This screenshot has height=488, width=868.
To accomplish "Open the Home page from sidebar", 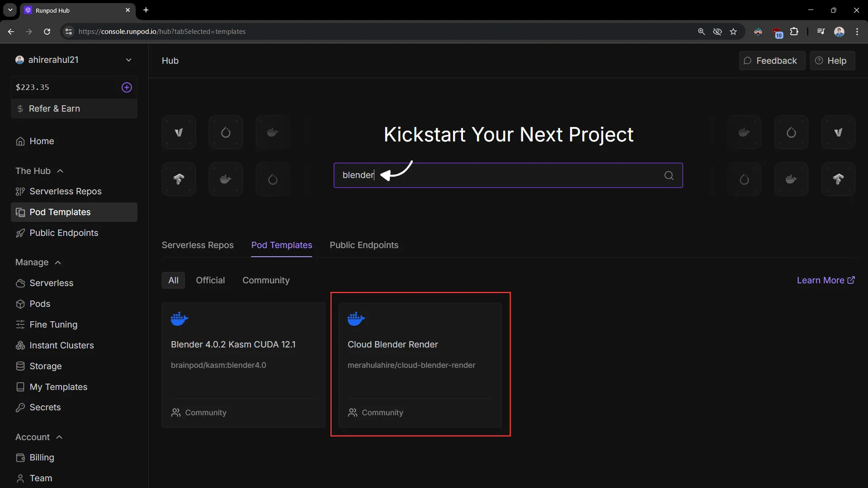I will (41, 141).
